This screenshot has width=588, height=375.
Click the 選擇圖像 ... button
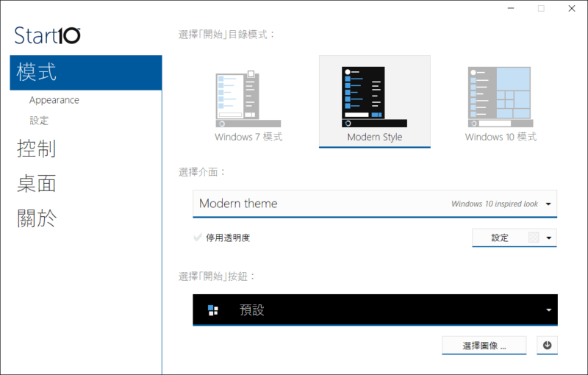[484, 346]
